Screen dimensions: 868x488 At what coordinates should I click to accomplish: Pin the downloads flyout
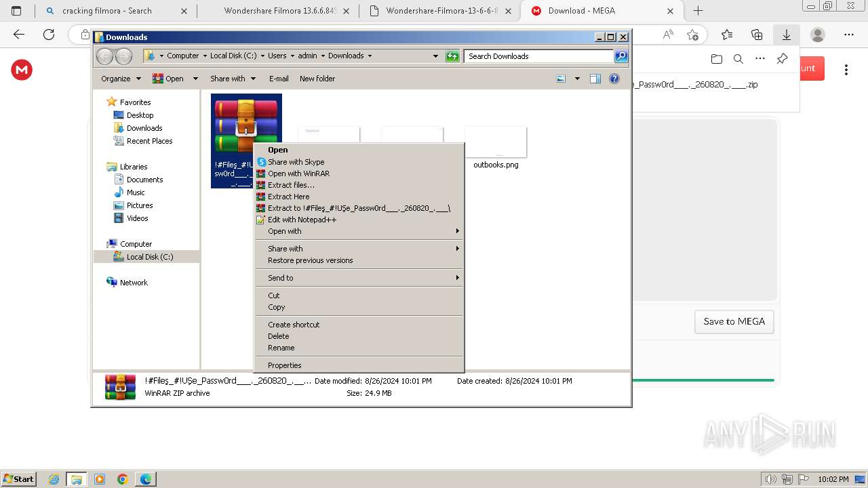click(x=782, y=59)
